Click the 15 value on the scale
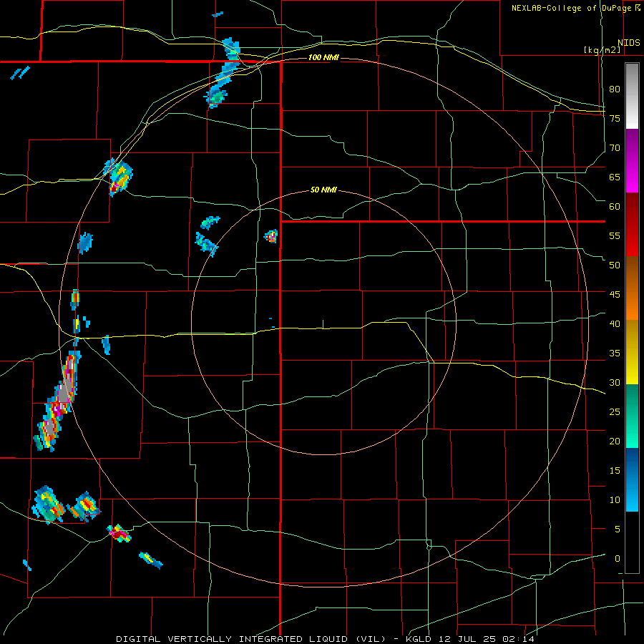This screenshot has height=644, width=644. (x=615, y=471)
